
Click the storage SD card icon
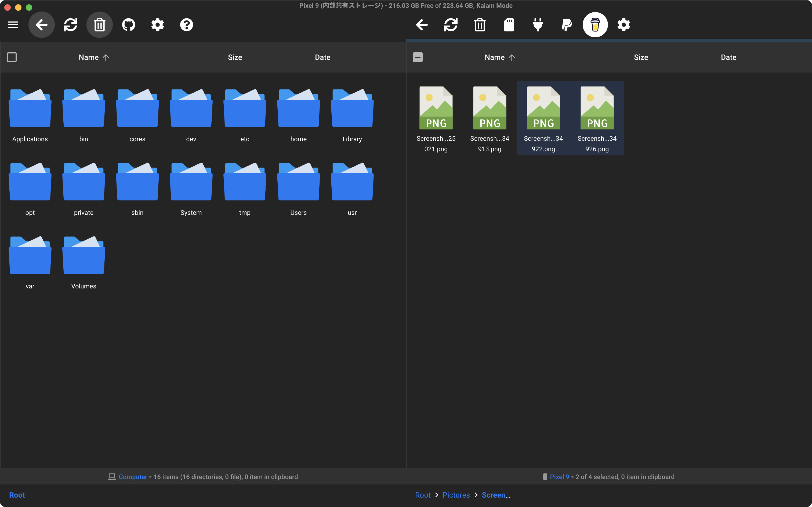pos(509,24)
